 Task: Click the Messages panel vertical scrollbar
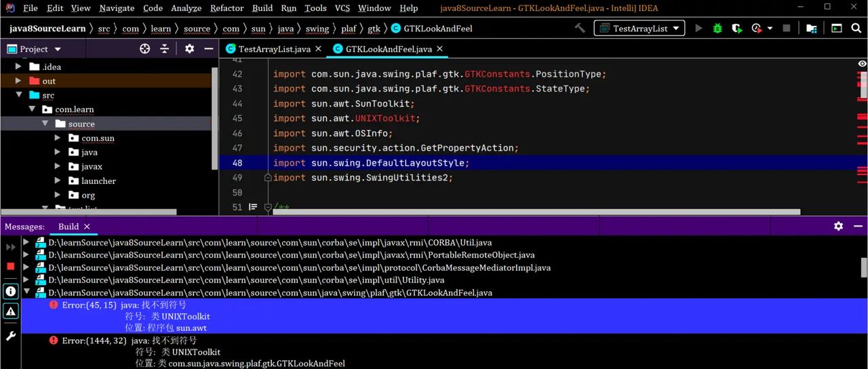pyautogui.click(x=864, y=267)
